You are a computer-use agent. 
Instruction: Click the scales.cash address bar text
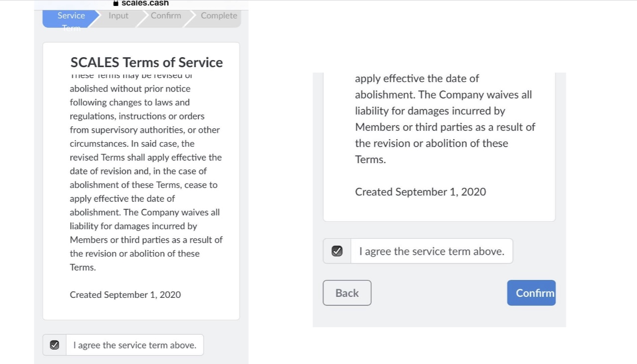point(145,3)
